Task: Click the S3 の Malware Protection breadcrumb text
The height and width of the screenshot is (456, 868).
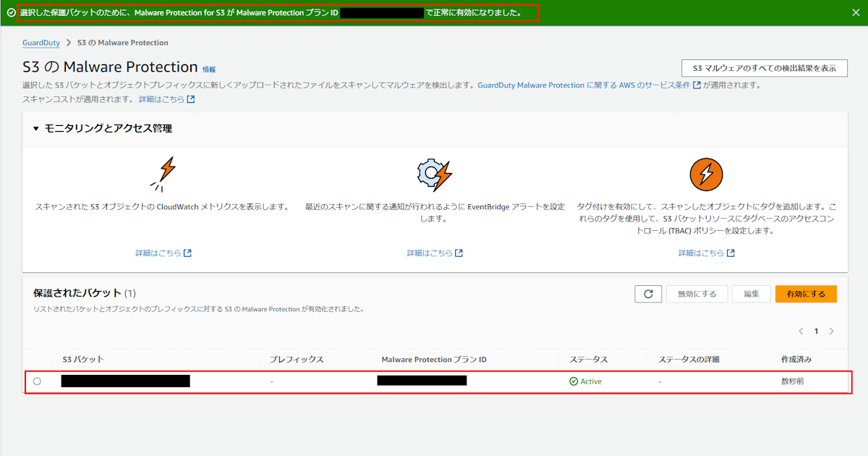Action: 122,43
